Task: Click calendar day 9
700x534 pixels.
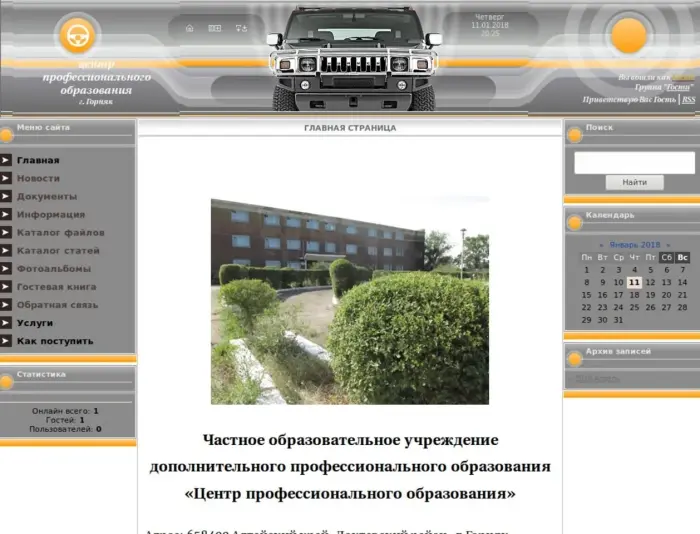Action: 603,282
